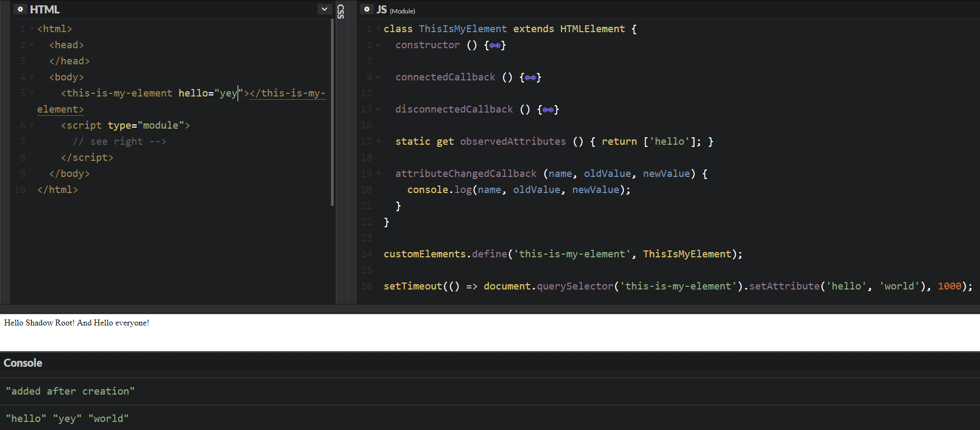Unfold the constructor line gutter arrow
The height and width of the screenshot is (430, 980).
tap(379, 45)
